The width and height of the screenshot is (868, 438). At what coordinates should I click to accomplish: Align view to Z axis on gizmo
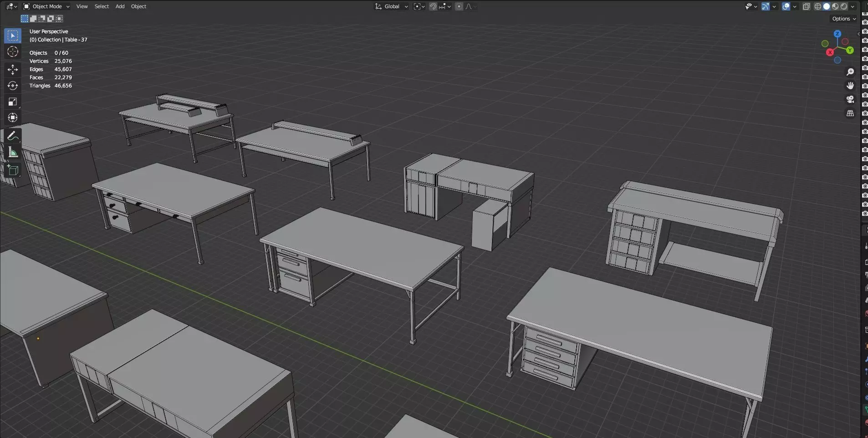tap(837, 34)
